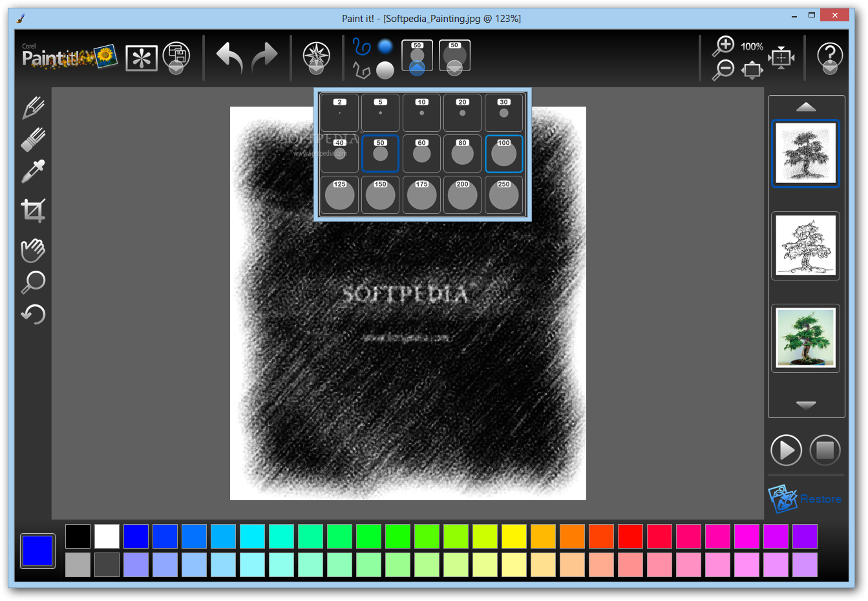Choose brush size 60
868x601 pixels.
[421, 154]
